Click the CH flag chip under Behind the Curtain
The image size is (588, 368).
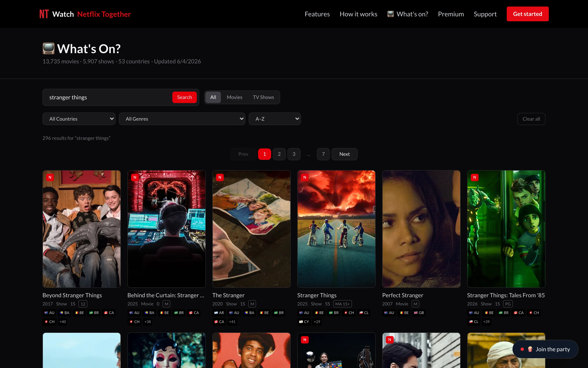(134, 322)
